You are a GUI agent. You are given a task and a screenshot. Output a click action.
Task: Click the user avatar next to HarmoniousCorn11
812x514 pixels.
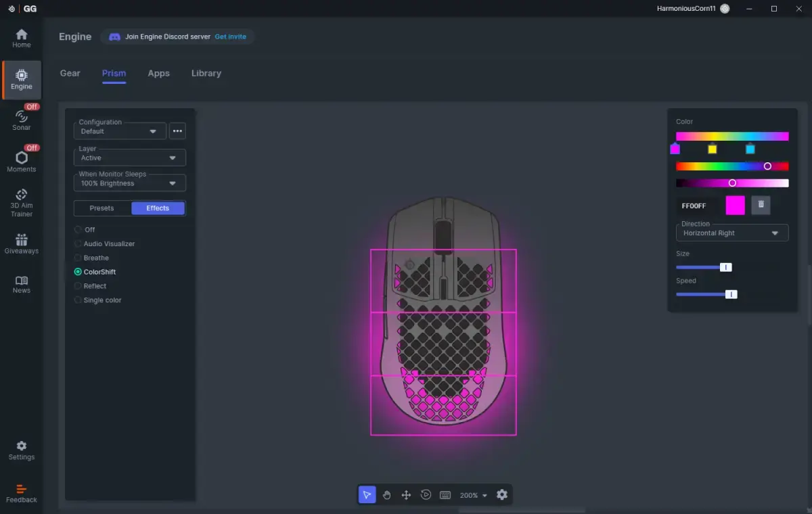point(725,9)
